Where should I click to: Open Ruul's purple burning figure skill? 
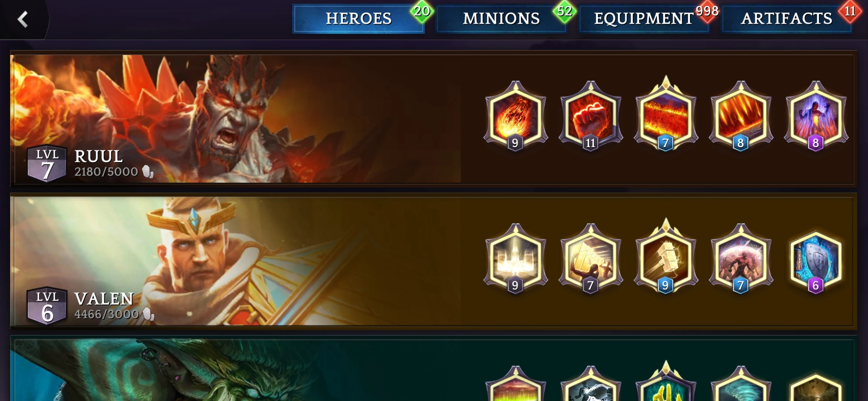tap(816, 116)
